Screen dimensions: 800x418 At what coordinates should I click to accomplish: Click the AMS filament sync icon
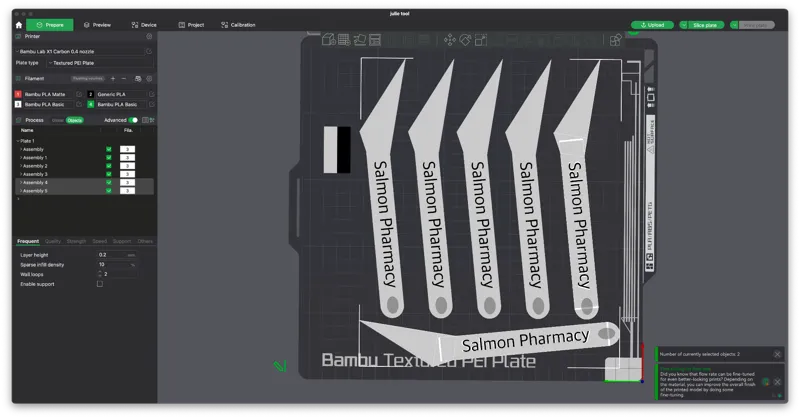pyautogui.click(x=138, y=79)
